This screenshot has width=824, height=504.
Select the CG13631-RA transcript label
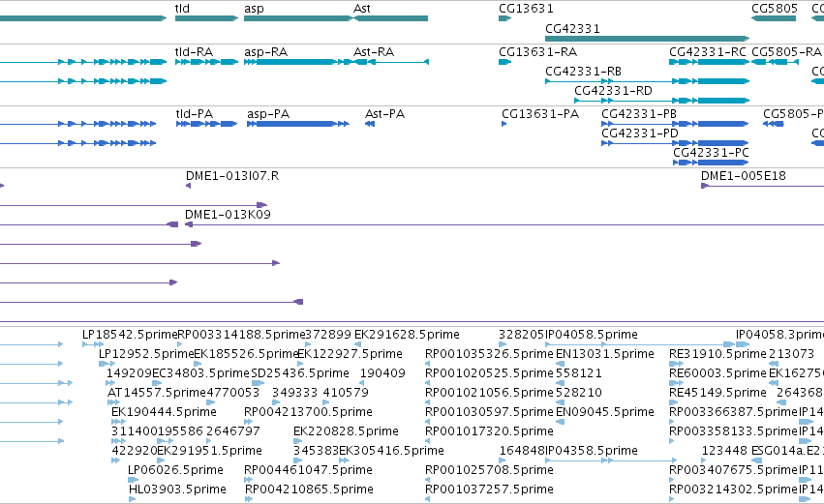[x=537, y=52]
